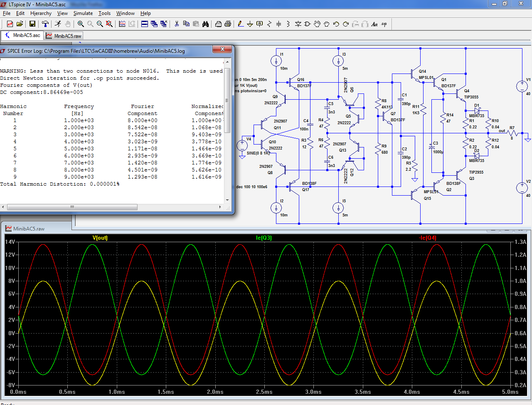532x405 pixels.
Task: Select the Ground symbol tool
Action: click(250, 24)
